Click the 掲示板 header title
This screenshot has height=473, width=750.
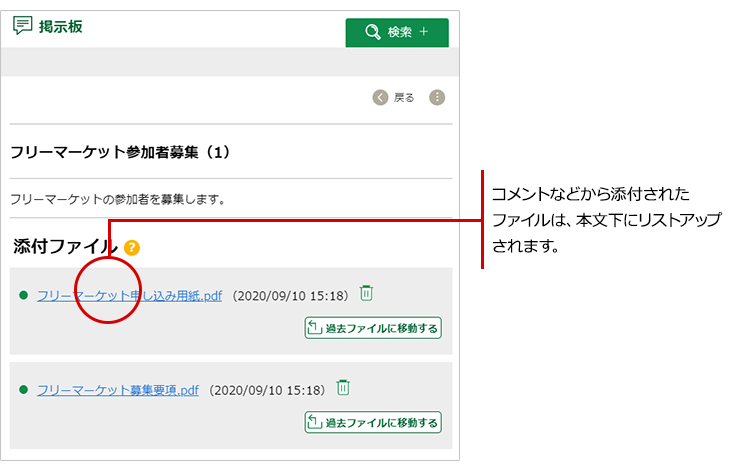click(60, 27)
